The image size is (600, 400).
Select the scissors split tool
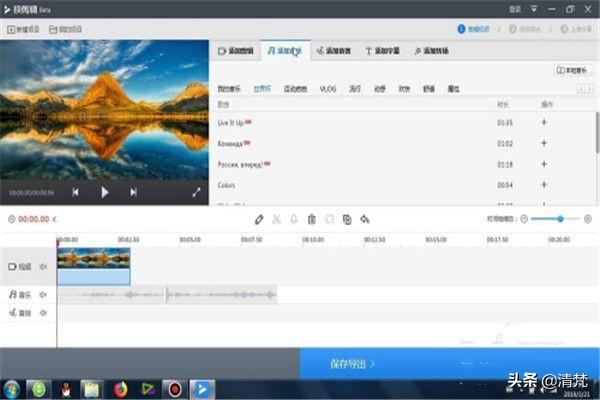point(276,219)
